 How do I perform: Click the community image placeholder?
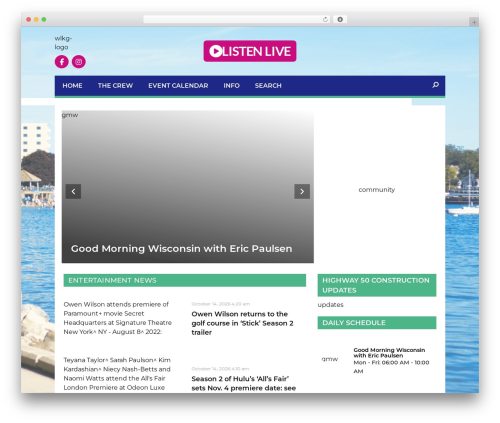pos(377,190)
